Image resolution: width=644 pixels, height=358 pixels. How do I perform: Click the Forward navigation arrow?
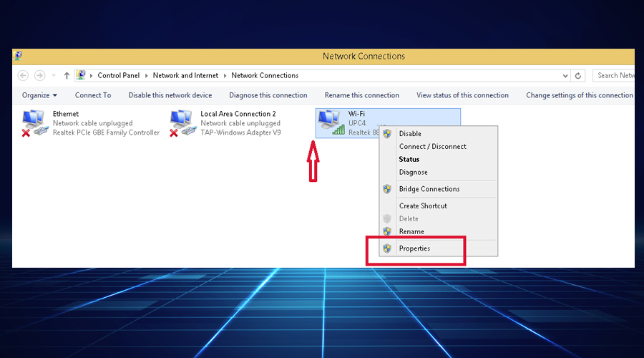(x=40, y=75)
